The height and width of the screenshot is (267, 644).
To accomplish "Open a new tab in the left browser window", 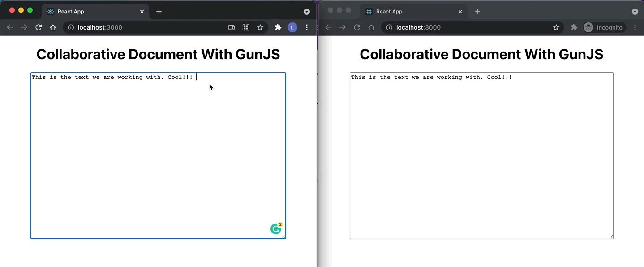I will coord(159,12).
